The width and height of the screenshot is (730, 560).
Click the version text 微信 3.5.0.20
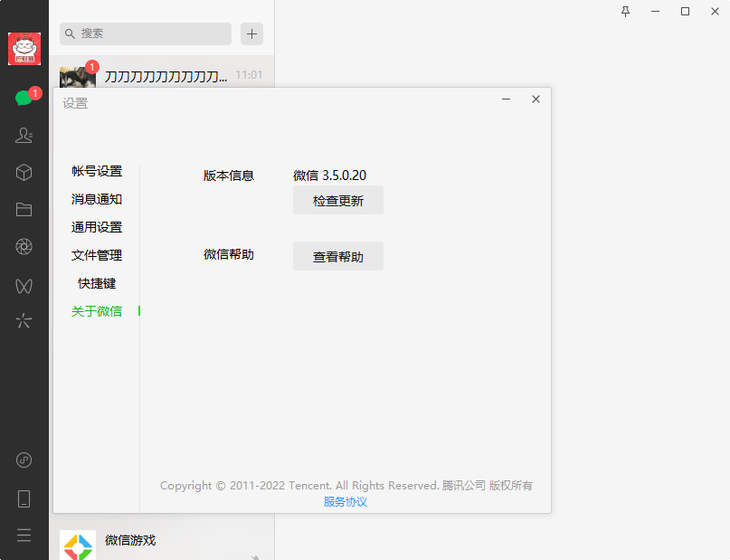(x=329, y=176)
